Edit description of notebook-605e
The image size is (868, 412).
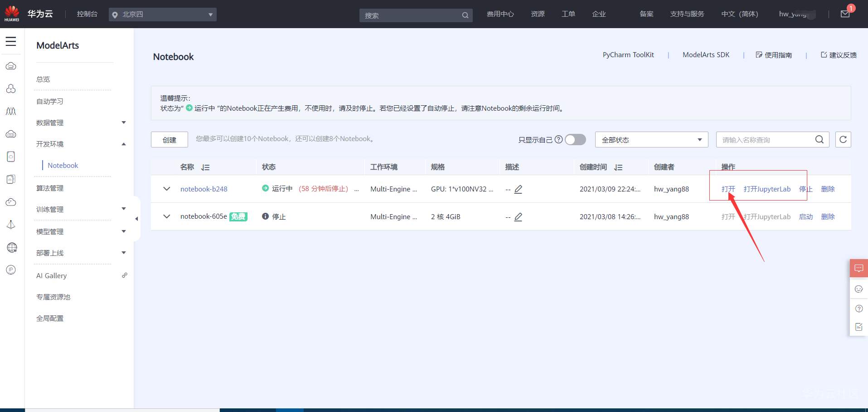pyautogui.click(x=519, y=217)
